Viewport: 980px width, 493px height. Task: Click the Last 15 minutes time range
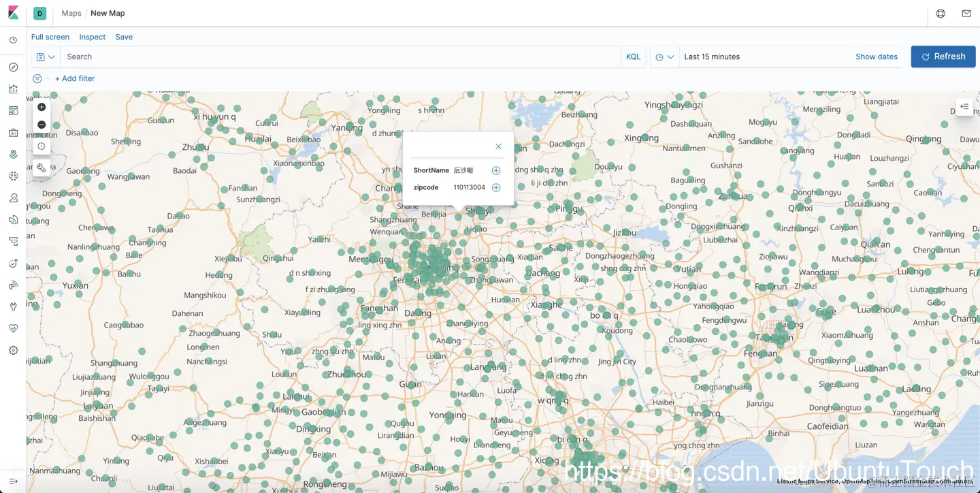coord(712,57)
